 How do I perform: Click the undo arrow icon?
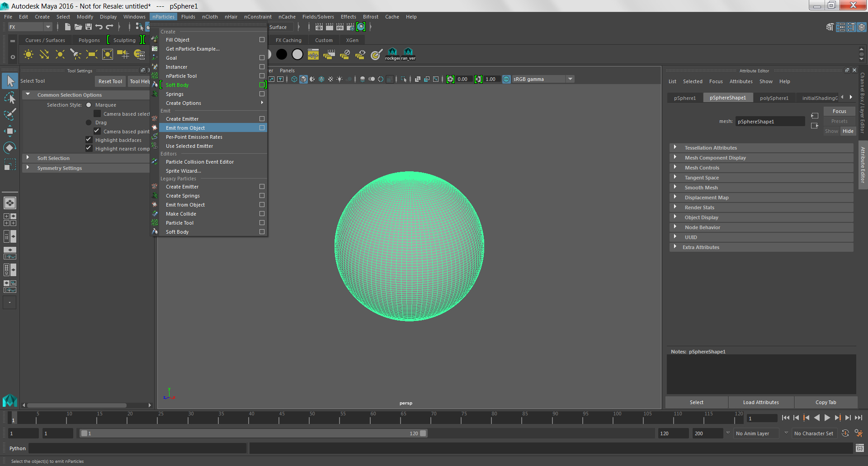point(99,27)
